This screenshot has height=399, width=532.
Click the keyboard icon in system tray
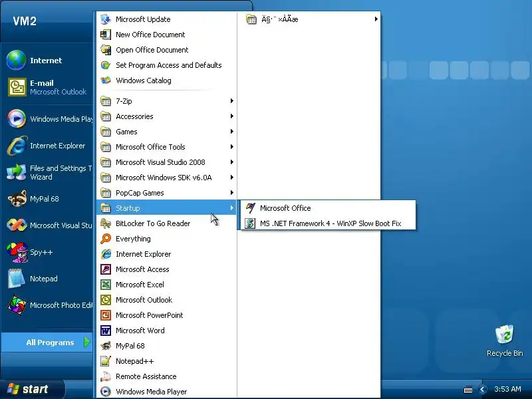(x=468, y=390)
